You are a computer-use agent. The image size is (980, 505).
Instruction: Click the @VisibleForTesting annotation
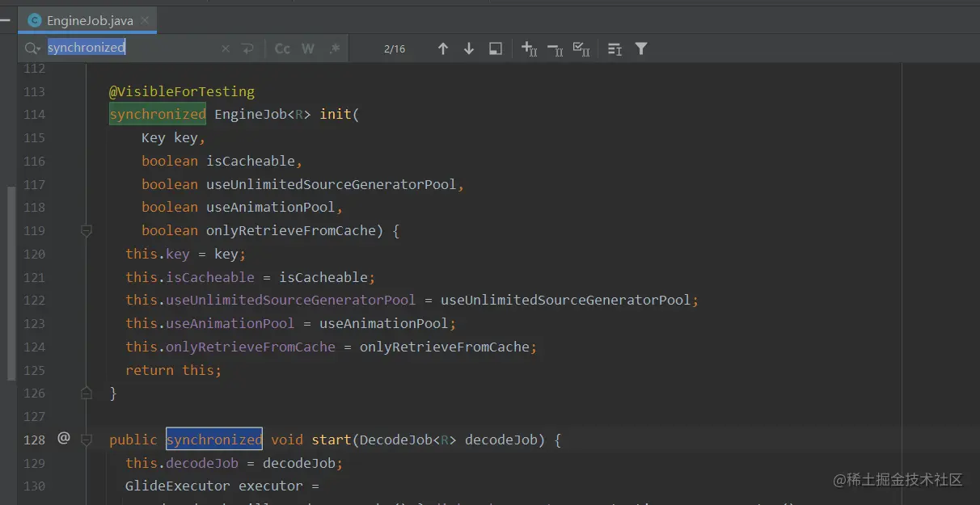tap(182, 91)
